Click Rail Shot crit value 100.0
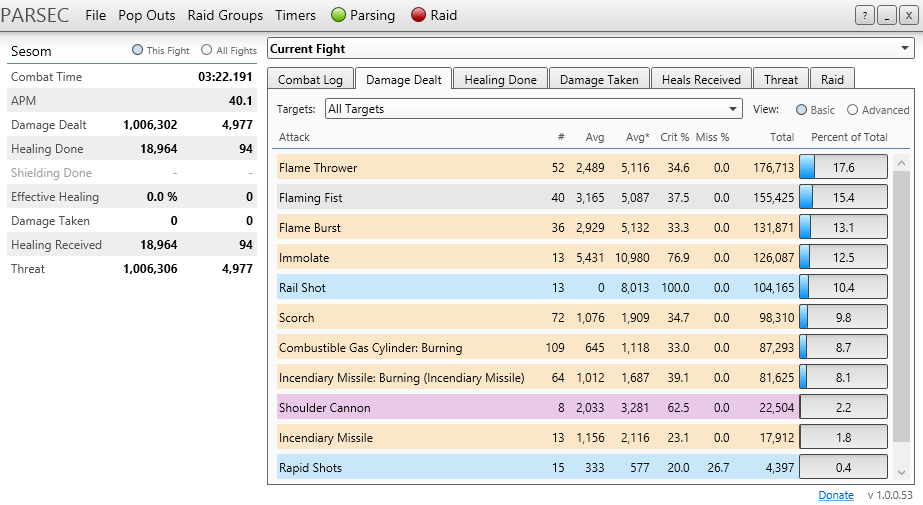The width and height of the screenshot is (923, 505). click(675, 288)
